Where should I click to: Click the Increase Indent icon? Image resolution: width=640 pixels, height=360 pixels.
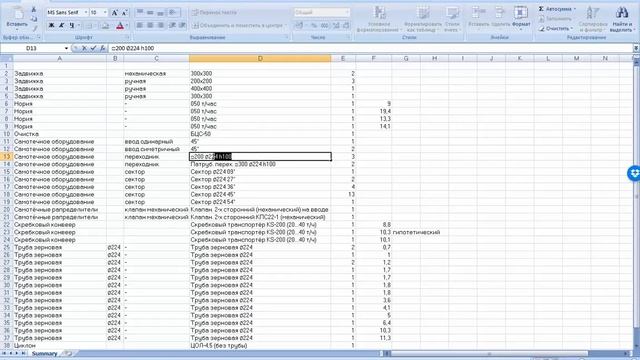point(182,25)
